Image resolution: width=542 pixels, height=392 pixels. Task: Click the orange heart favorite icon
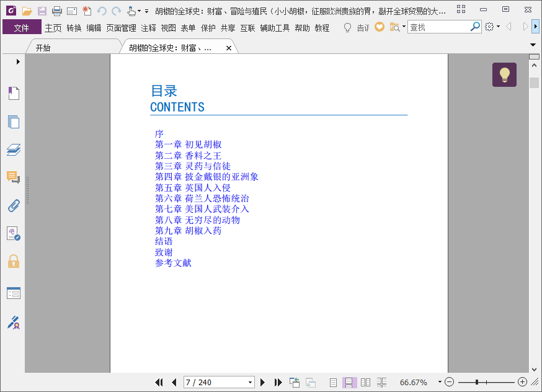pyautogui.click(x=380, y=27)
